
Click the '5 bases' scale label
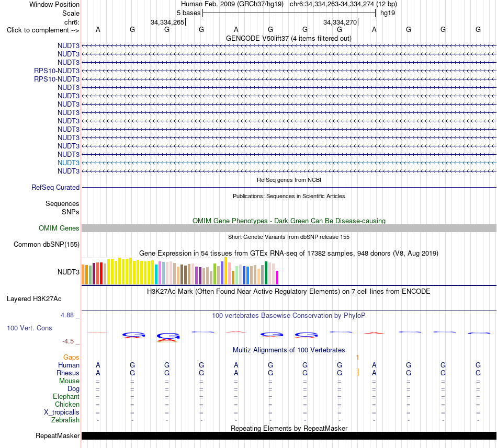click(188, 13)
